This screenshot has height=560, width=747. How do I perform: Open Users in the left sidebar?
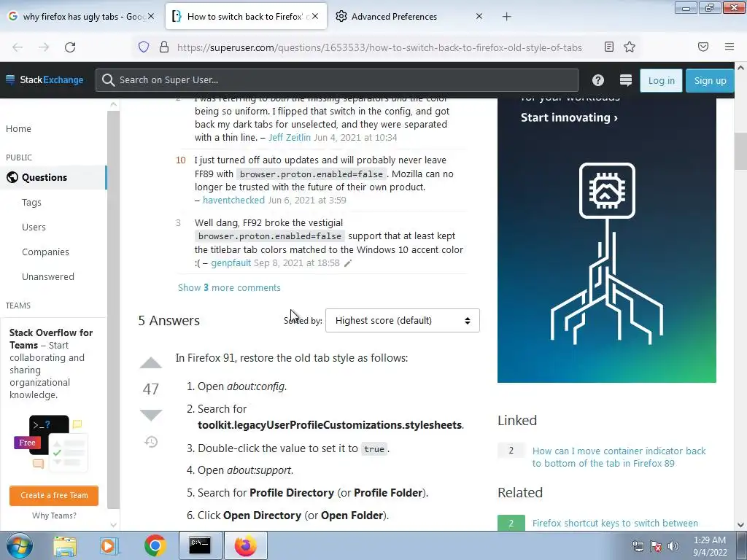click(34, 227)
